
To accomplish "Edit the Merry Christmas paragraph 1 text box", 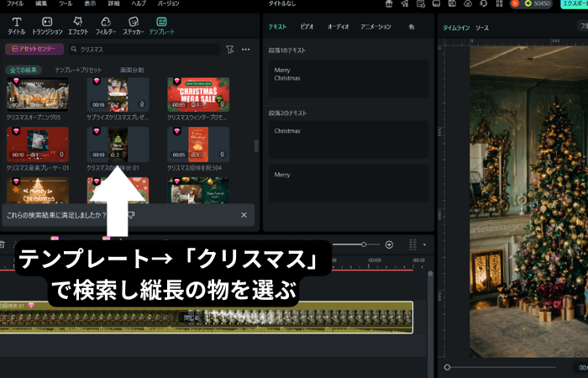I will (348, 79).
